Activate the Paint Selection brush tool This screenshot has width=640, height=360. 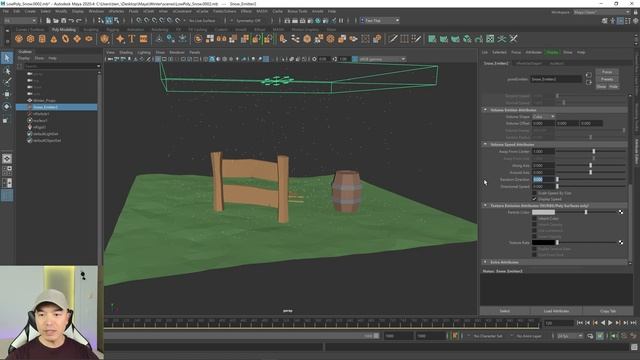(7, 82)
